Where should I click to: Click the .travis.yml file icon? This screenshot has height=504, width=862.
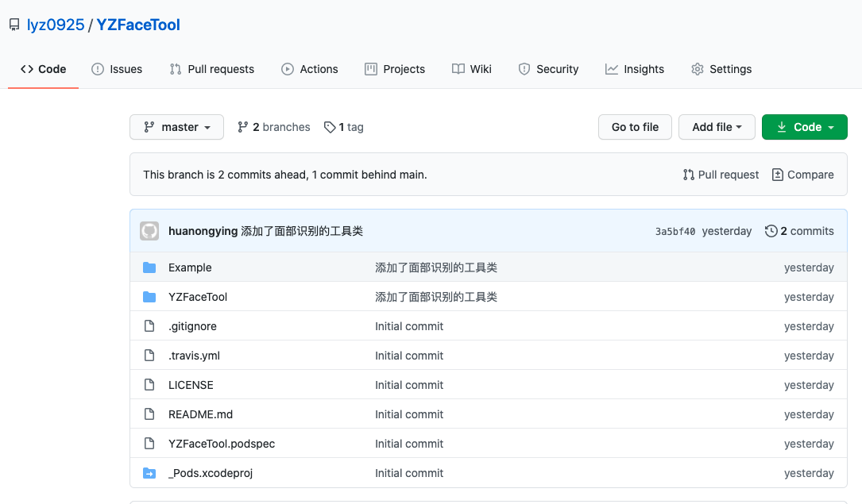(x=149, y=356)
